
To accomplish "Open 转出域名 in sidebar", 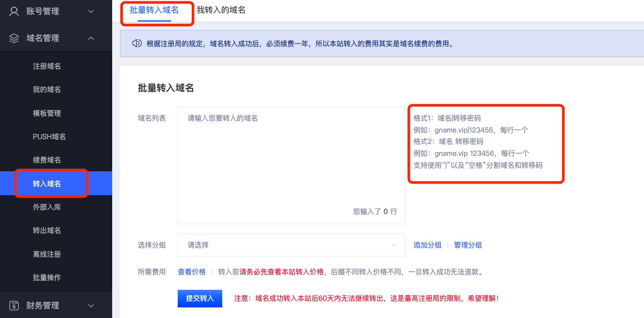I will (x=47, y=230).
